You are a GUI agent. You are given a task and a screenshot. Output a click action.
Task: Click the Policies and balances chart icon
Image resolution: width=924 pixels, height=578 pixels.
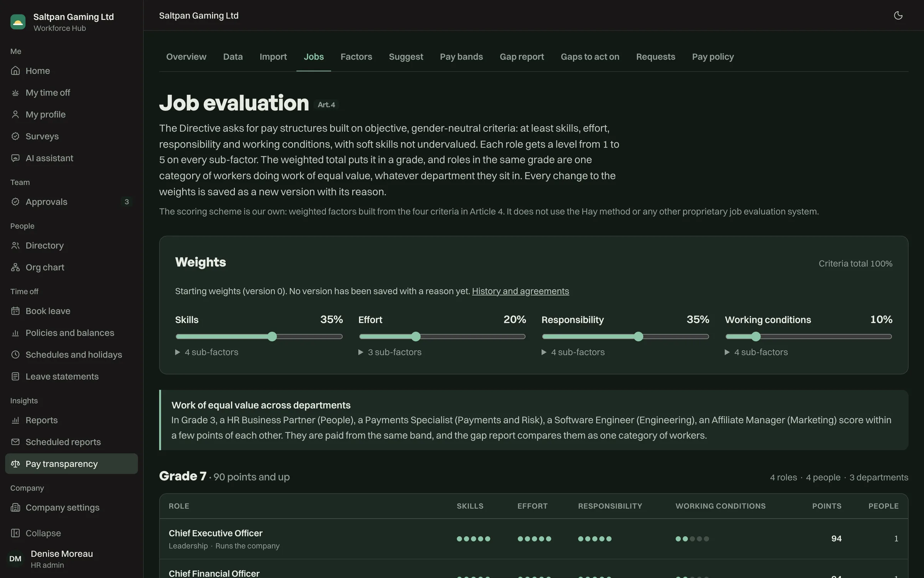(15, 333)
